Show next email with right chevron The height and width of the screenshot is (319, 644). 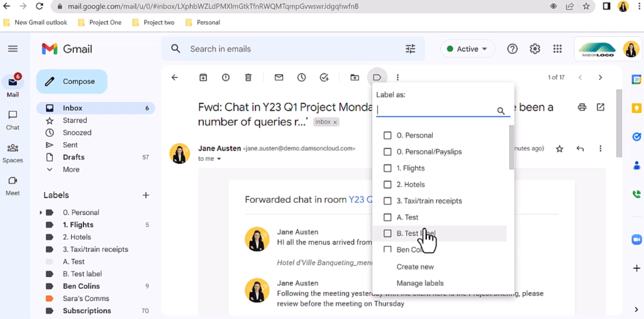point(601,77)
